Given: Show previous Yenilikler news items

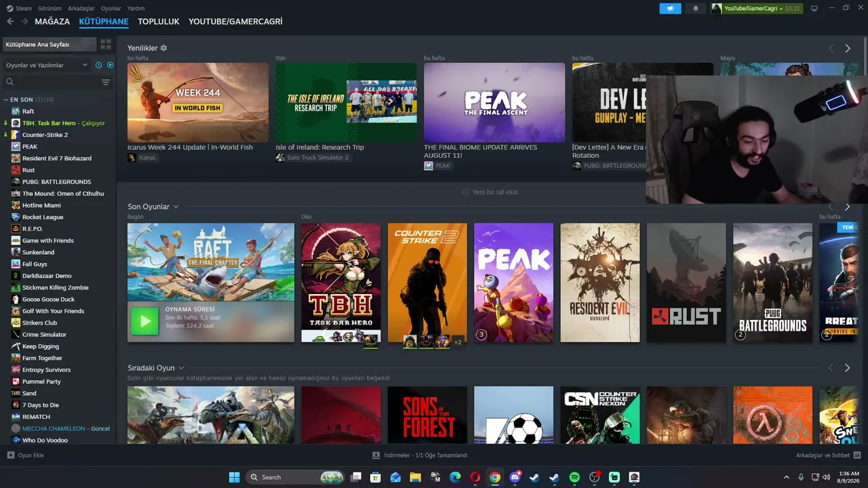Looking at the screenshot, I should coord(831,48).
